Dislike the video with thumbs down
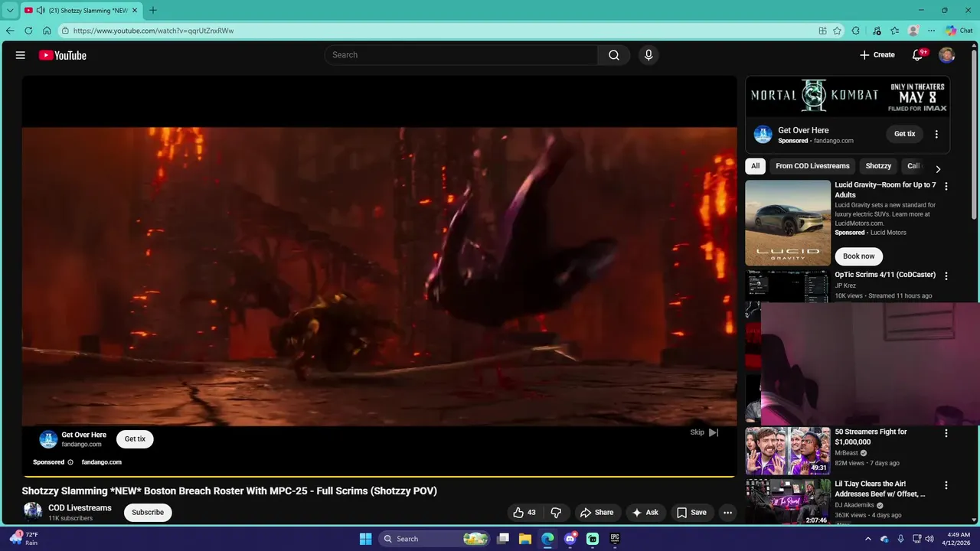 click(x=557, y=513)
